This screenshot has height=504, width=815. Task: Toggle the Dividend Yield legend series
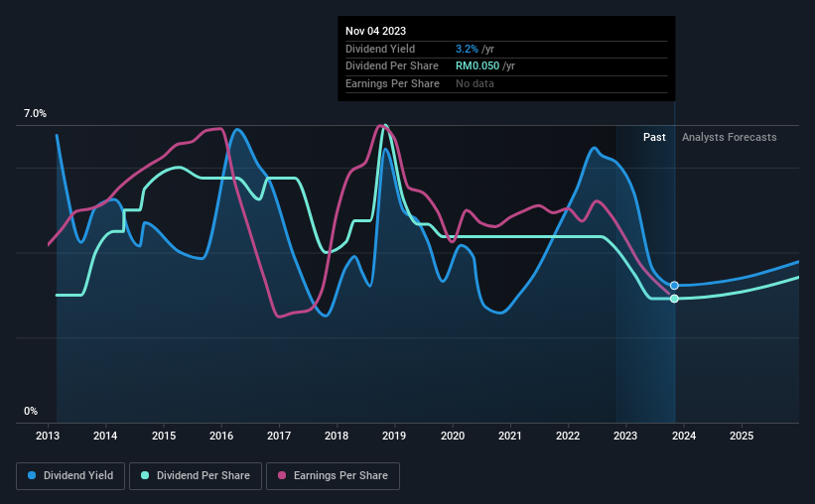(x=70, y=476)
